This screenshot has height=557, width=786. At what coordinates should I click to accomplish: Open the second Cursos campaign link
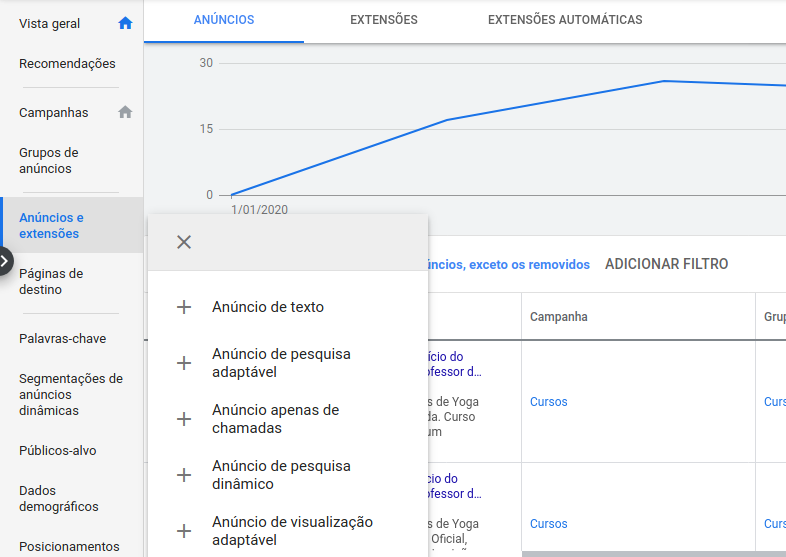pos(548,524)
